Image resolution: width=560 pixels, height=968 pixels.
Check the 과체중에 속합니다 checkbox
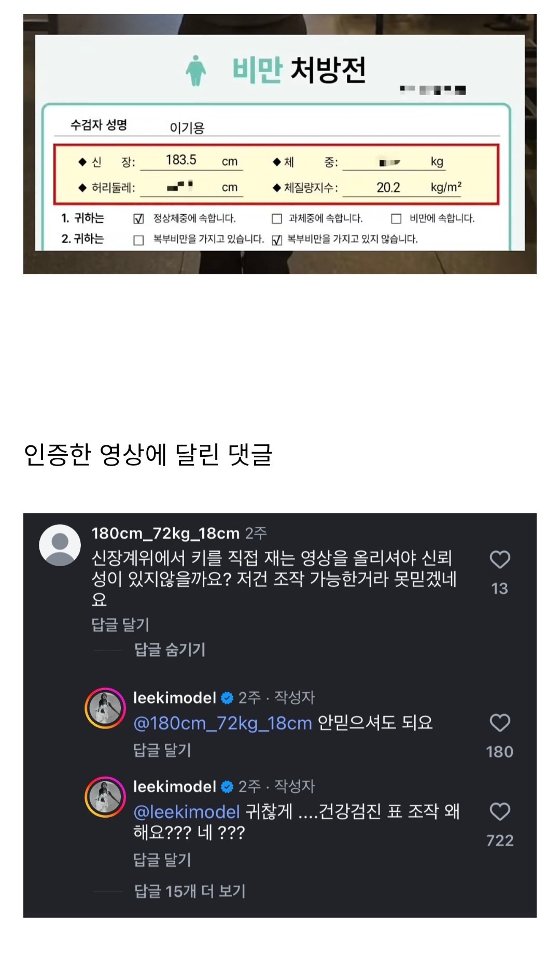[x=277, y=219]
